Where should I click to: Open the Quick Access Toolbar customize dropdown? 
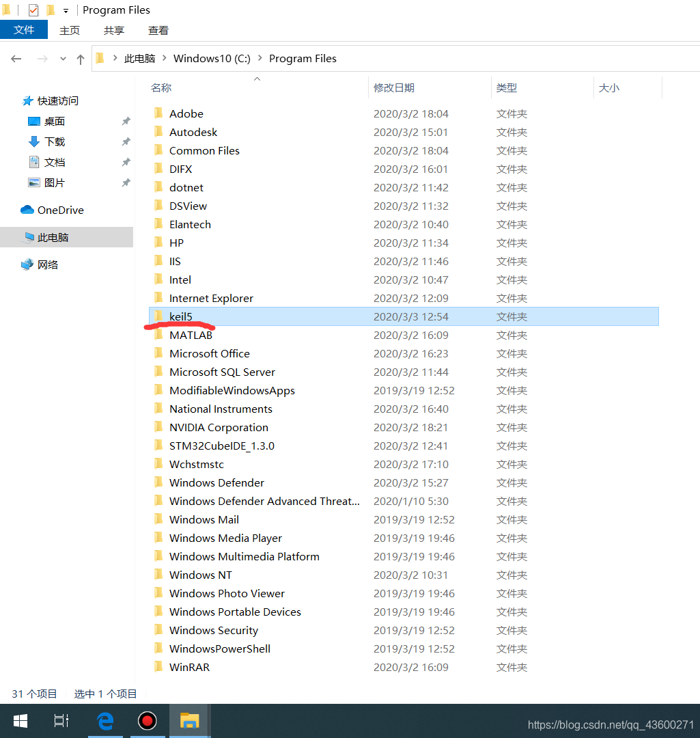(x=66, y=11)
